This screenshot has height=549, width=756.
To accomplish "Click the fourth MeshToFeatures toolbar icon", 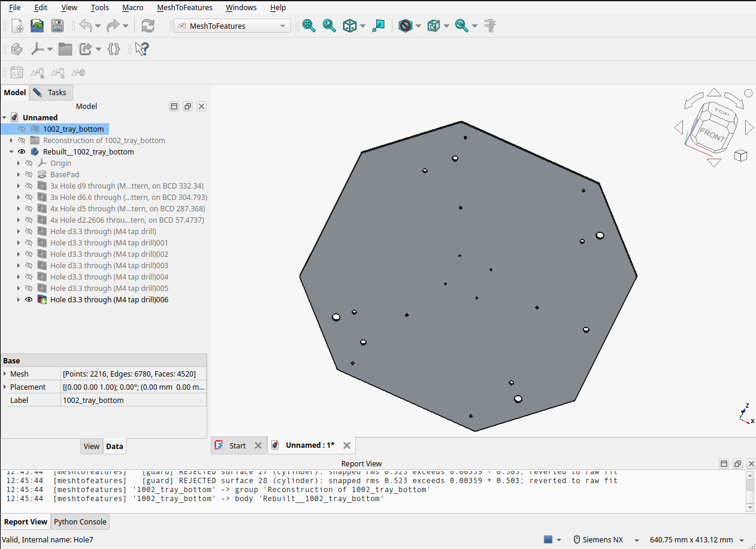I will pos(78,72).
